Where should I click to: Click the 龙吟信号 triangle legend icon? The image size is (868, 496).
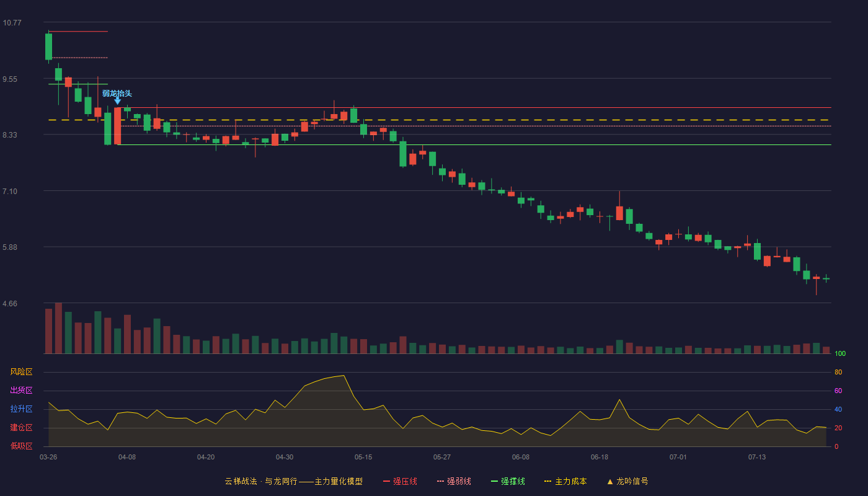click(609, 481)
